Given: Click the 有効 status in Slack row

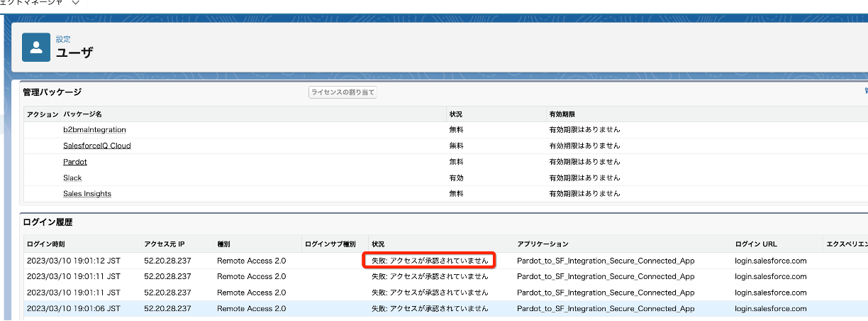Looking at the screenshot, I should click(456, 178).
